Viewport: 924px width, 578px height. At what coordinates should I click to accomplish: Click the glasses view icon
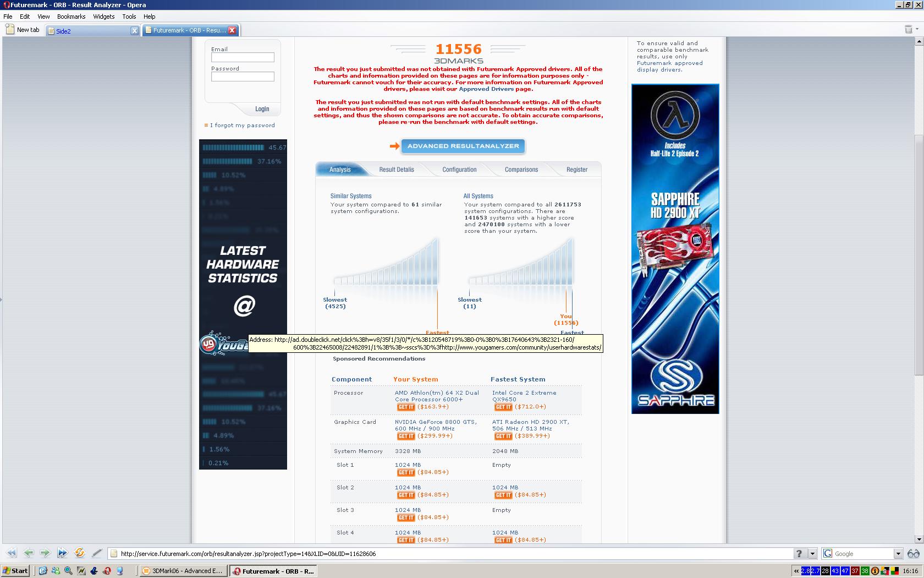click(913, 554)
